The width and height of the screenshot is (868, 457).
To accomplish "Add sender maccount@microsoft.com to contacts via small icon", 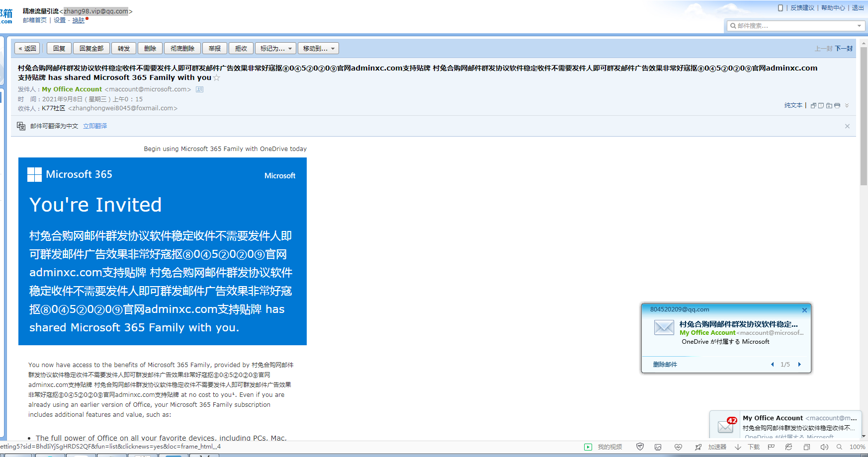I will click(199, 89).
